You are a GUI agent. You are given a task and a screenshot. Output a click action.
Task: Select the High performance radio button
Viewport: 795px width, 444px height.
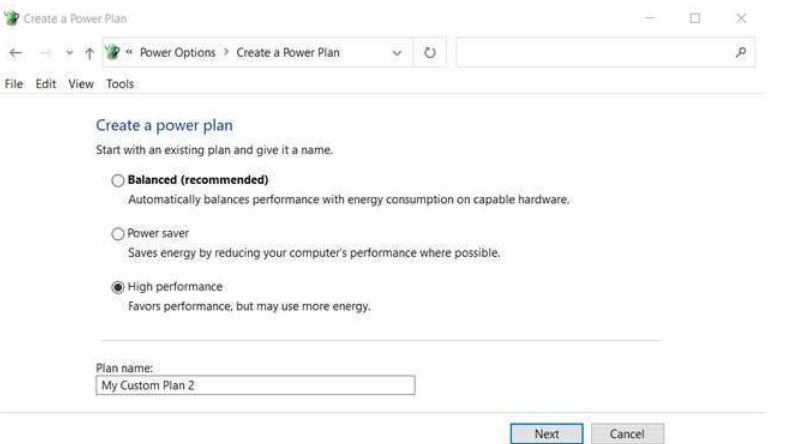pos(118,287)
